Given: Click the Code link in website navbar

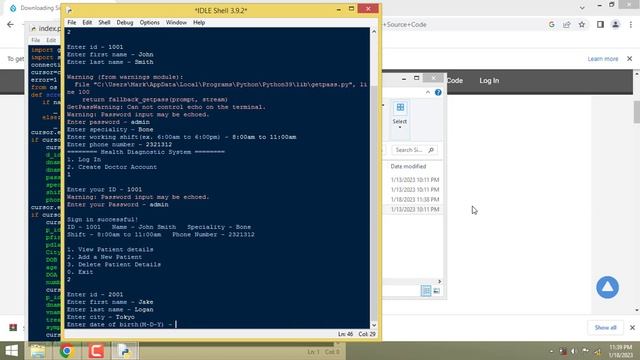Looking at the screenshot, I should 455,80.
